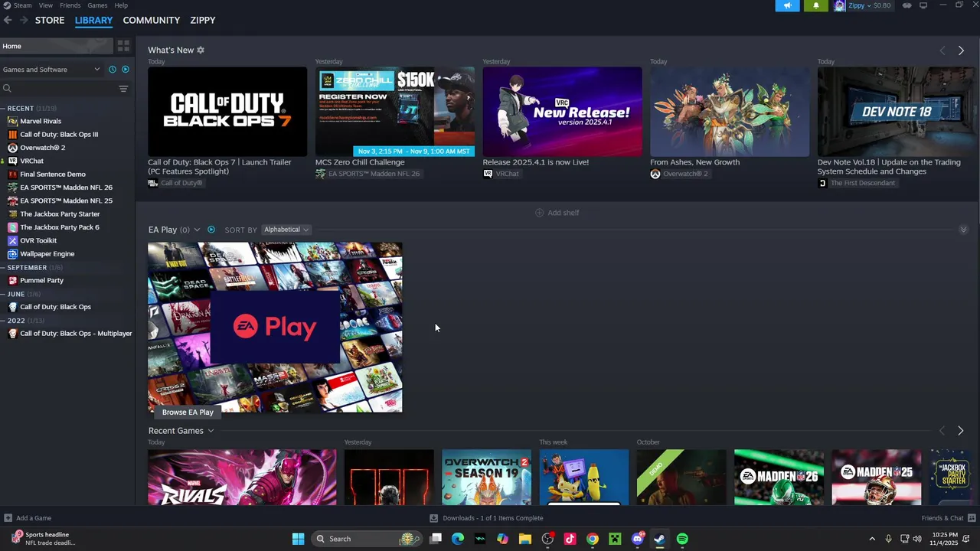
Task: Open the Games and Software dropdown
Action: pyautogui.click(x=51, y=70)
